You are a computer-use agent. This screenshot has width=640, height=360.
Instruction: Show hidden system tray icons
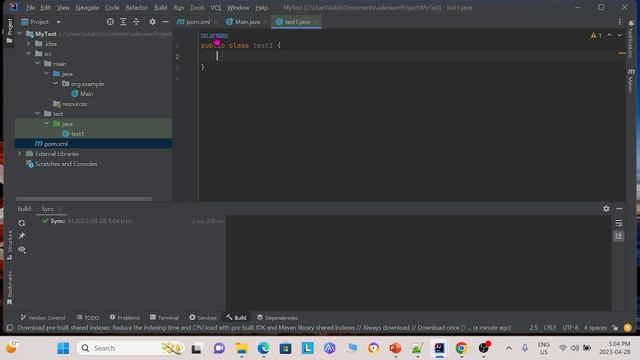(x=509, y=348)
